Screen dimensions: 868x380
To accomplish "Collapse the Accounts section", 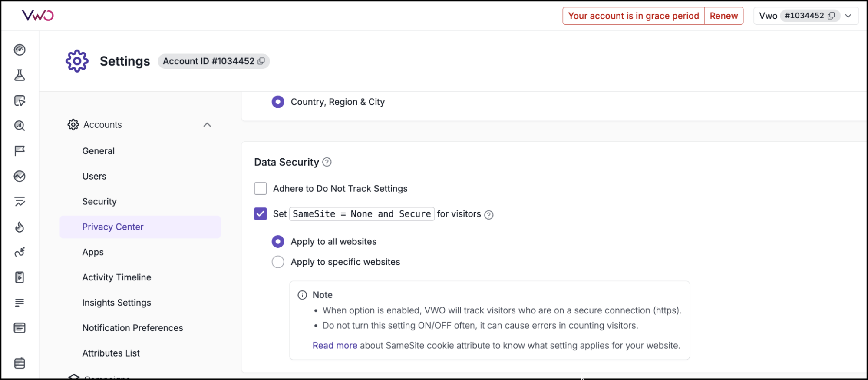I will click(207, 125).
